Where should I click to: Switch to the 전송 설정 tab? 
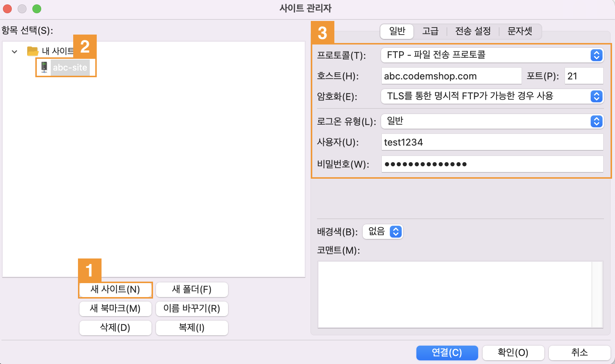[x=473, y=31]
